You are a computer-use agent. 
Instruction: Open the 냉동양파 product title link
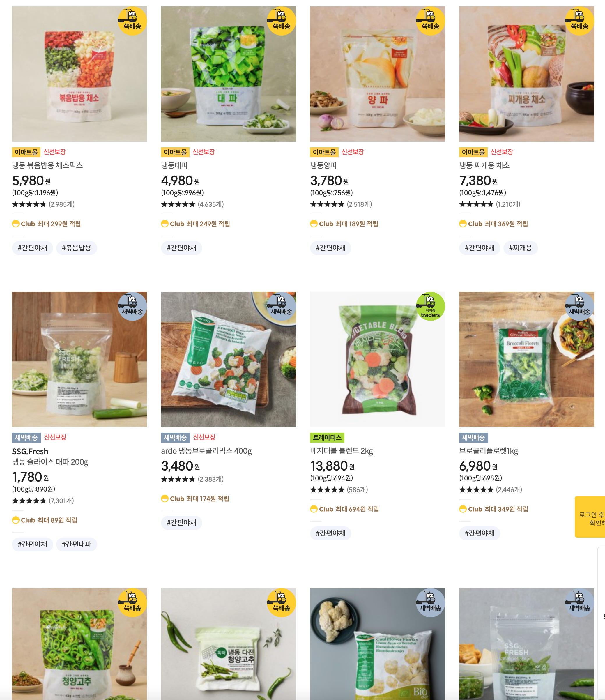coord(324,165)
